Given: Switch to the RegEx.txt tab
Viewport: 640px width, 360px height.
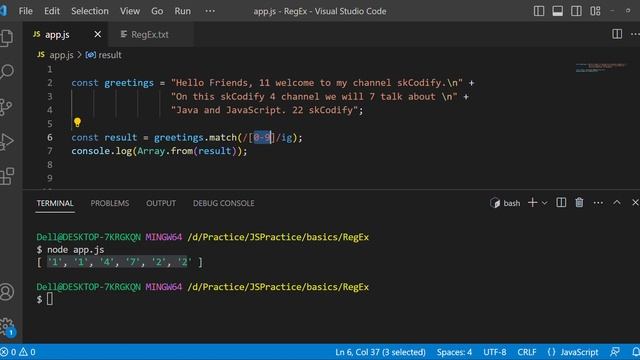Looking at the screenshot, I should click(150, 35).
